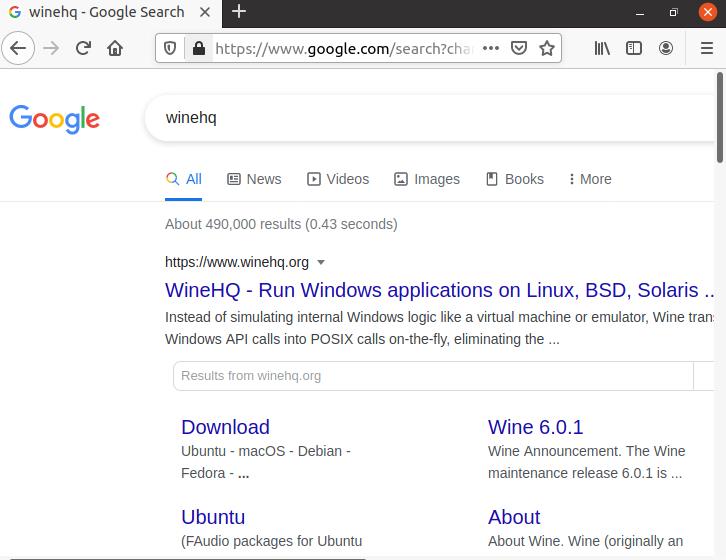
Task: Click the https://www.winehq.org URL text
Action: pos(237,262)
